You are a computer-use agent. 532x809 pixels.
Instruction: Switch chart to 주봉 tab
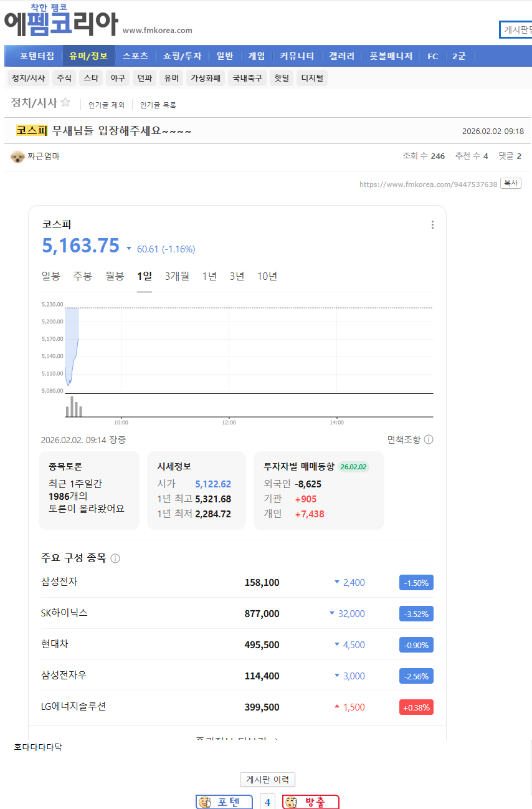(82, 276)
